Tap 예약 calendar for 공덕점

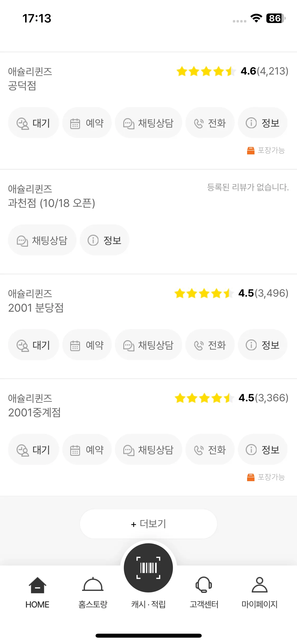(x=87, y=123)
